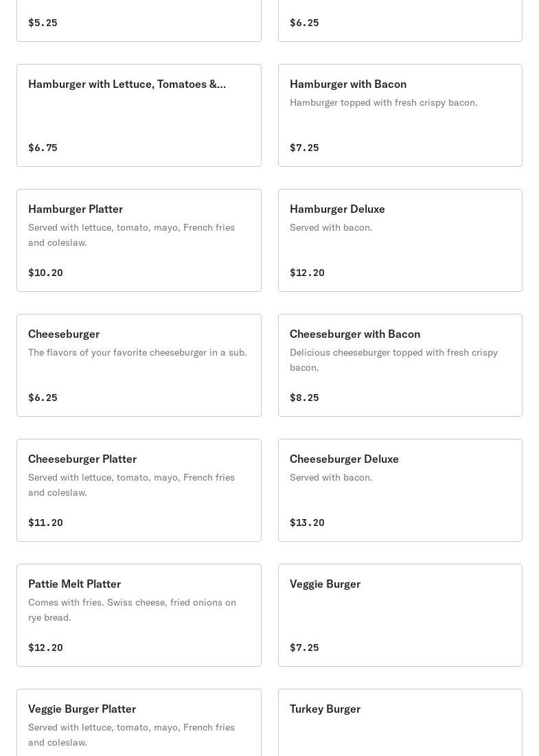Screen dimensions: 539x756
Task: Click the $7.25 Hamburger with Bacon price
Action: 304,148
